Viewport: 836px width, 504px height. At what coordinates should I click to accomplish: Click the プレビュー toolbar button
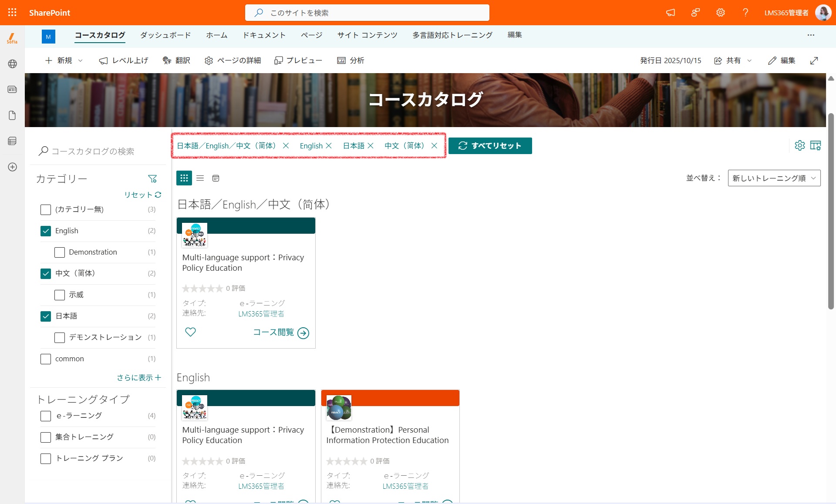tap(298, 60)
